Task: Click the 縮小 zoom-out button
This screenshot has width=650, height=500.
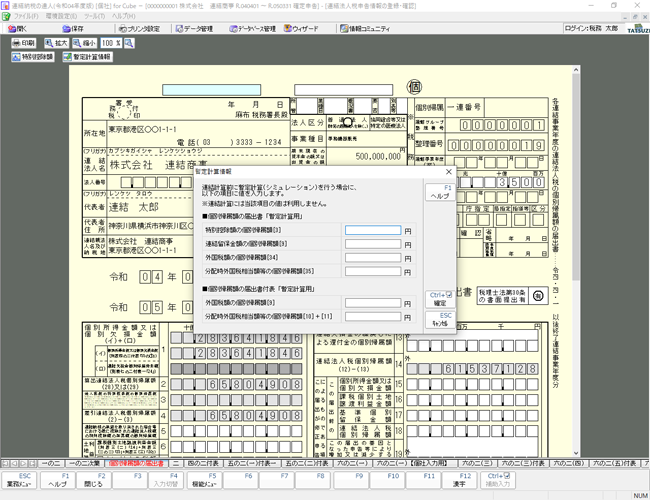Action: click(x=87, y=44)
